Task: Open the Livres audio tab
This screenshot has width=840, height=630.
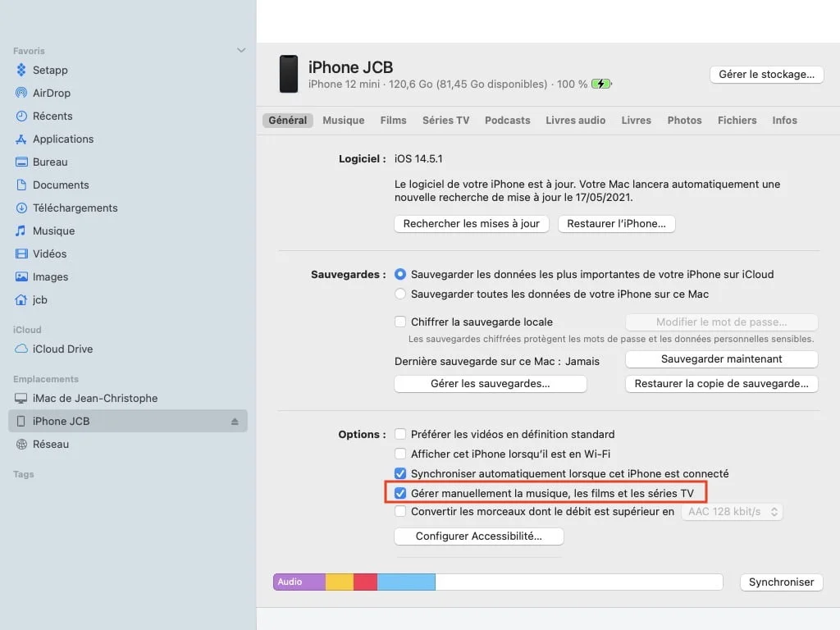Action: [x=575, y=121]
